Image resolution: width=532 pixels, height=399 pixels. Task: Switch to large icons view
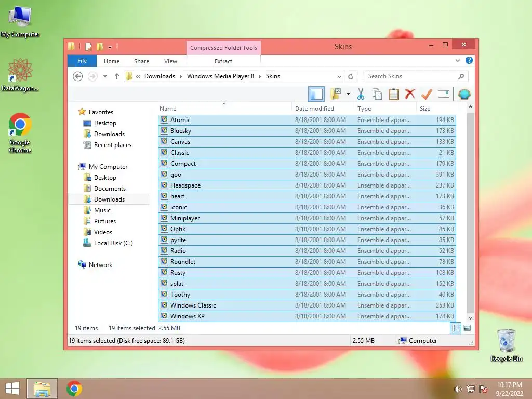coord(467,328)
